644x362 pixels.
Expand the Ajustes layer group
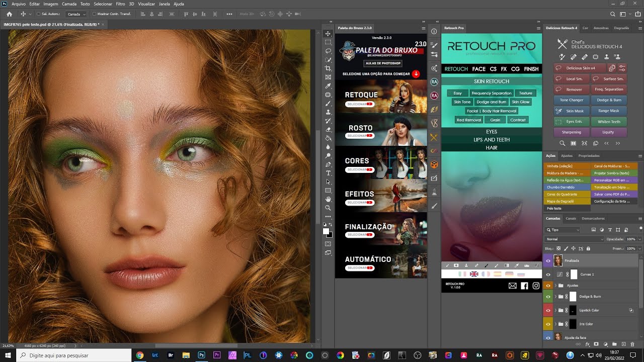tap(555, 285)
